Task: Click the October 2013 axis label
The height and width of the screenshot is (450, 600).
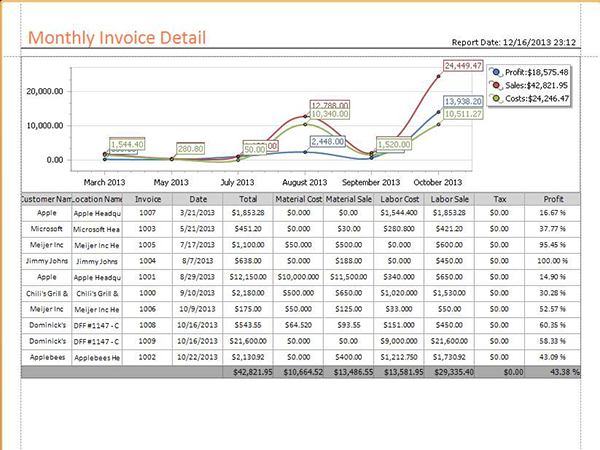Action: click(436, 183)
